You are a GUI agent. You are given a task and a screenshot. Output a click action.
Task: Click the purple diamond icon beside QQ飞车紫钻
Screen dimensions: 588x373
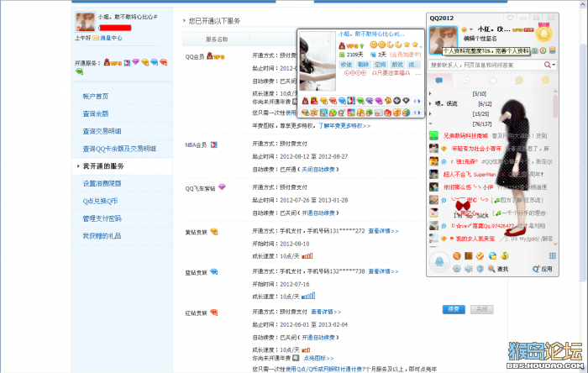pos(222,187)
